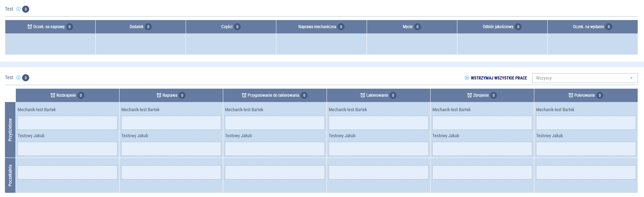Click the alarm clock icon next to Zbrojenie
644x197 pixels.
click(x=470, y=95)
